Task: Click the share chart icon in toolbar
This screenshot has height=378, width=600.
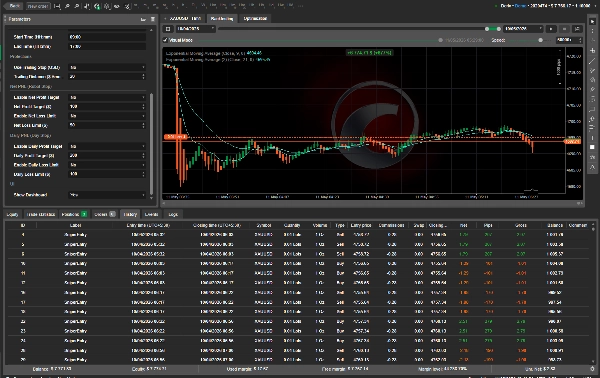Action: coord(127,6)
